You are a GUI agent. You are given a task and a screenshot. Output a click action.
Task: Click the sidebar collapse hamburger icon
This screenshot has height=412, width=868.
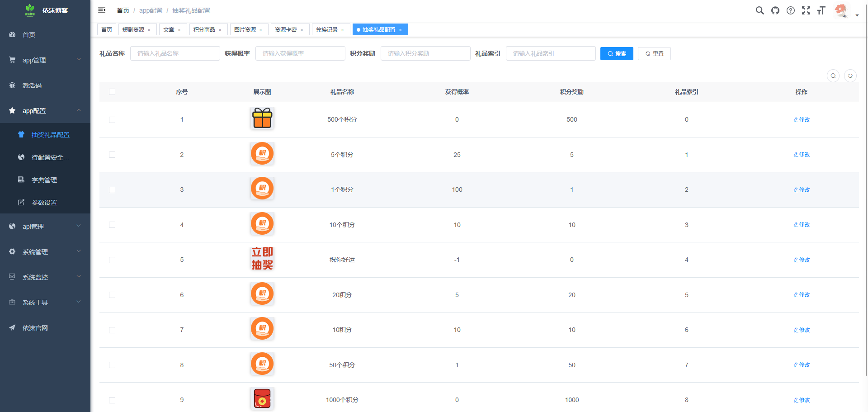click(102, 10)
